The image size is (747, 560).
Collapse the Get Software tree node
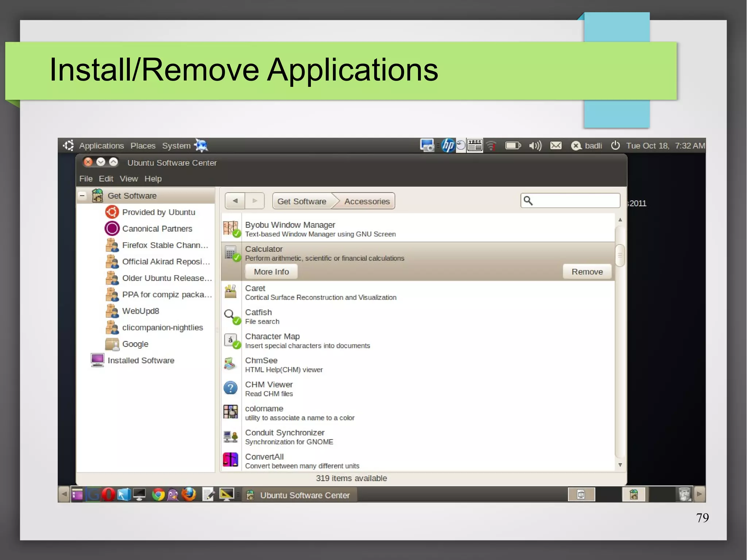point(82,196)
